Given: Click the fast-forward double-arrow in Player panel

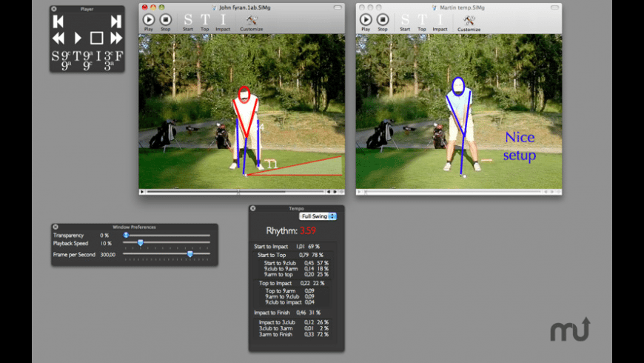Looking at the screenshot, I should tap(116, 39).
